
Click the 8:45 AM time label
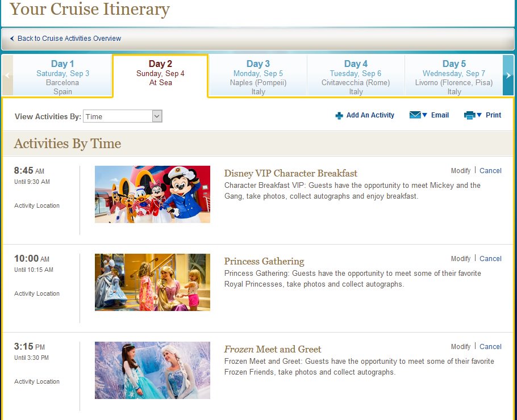pos(29,171)
